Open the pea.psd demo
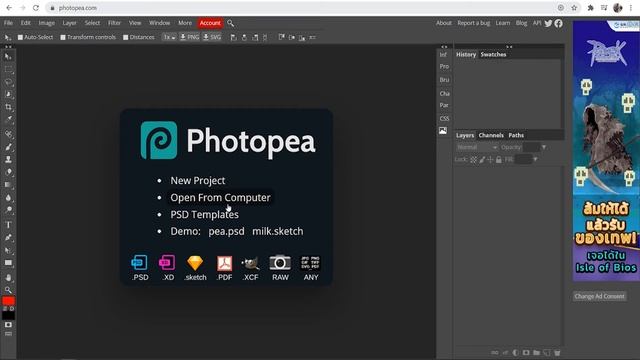 (x=226, y=231)
